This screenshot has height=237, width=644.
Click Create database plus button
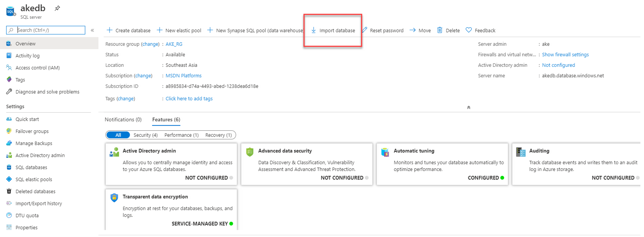coord(129,30)
